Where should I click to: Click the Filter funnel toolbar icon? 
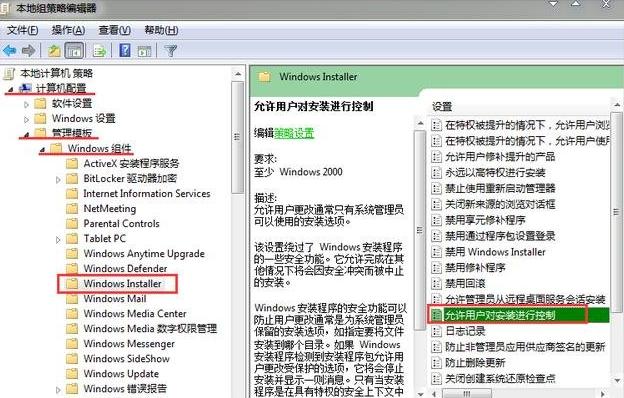coord(170,51)
